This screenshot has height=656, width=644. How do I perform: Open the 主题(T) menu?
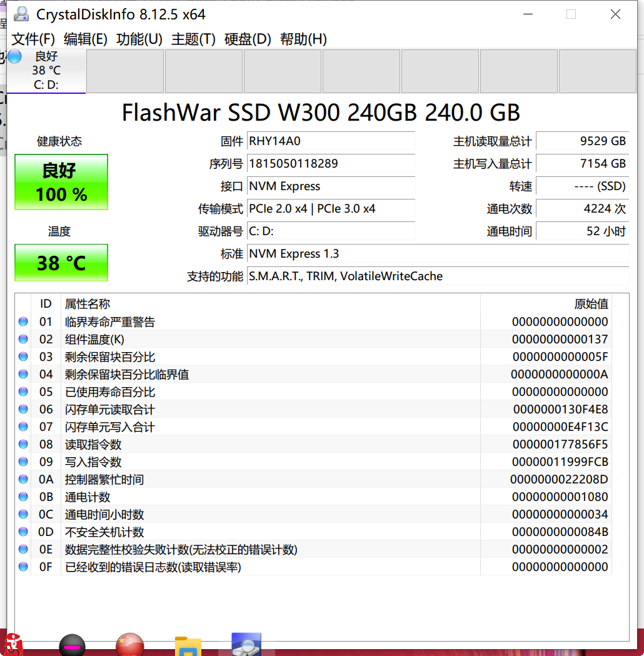[x=193, y=39]
